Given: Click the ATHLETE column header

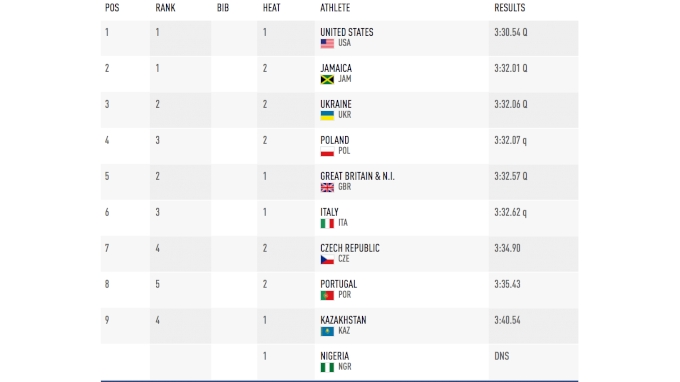Looking at the screenshot, I should 335,8.
